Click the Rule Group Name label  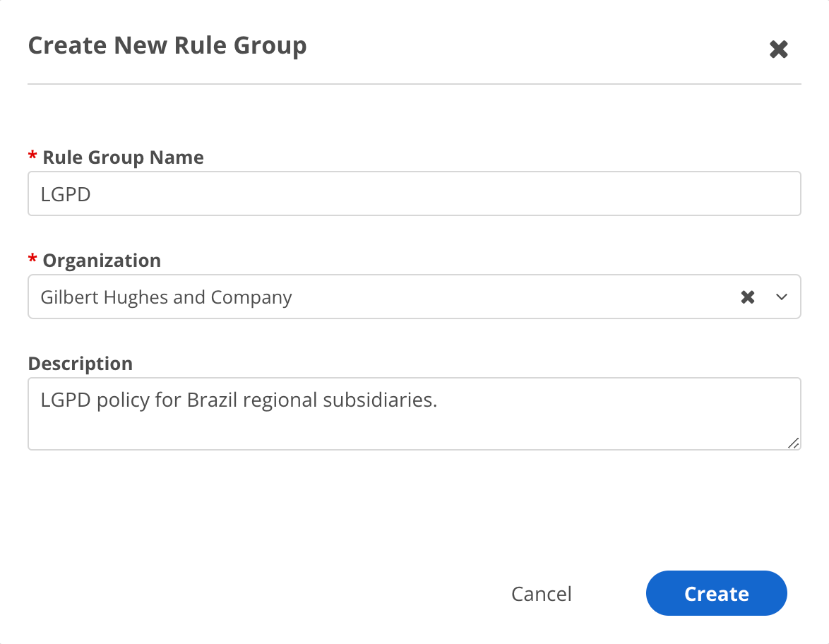(123, 157)
